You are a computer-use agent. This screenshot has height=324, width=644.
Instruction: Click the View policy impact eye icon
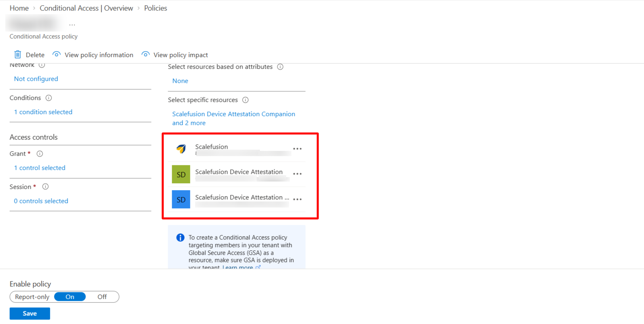145,54
